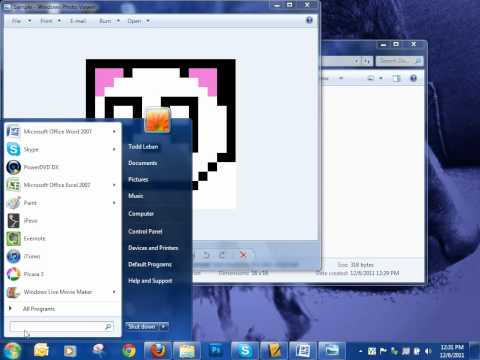Launch Evernote from the Start menu
This screenshot has height=360, width=480.
[62, 238]
